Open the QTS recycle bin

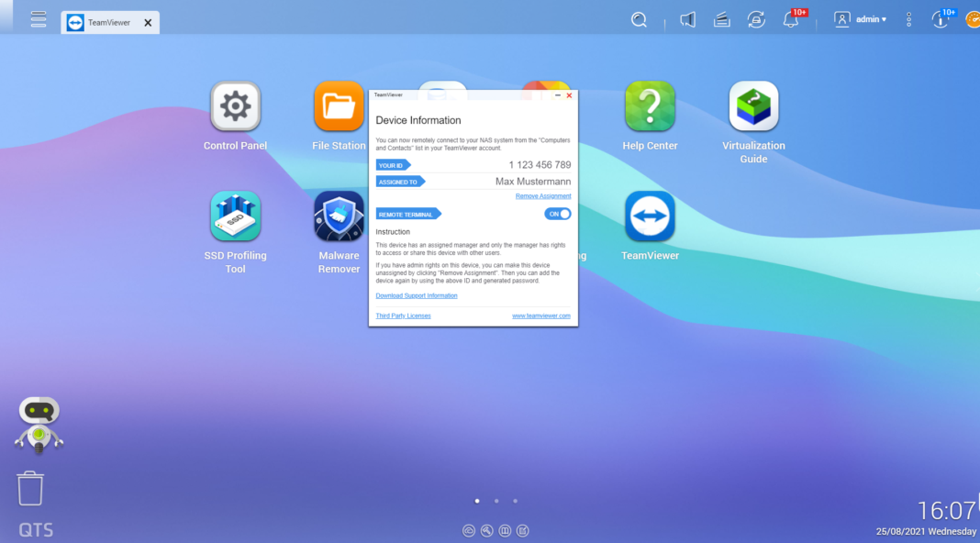pos(30,489)
